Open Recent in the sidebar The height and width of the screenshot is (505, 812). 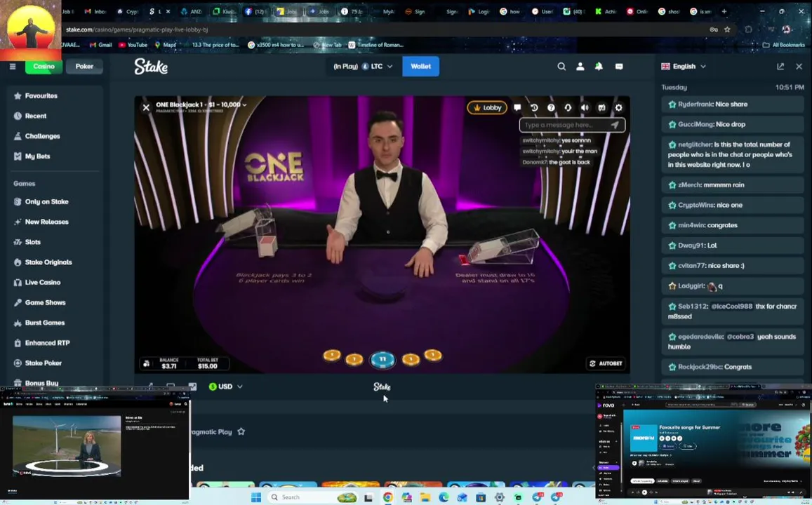[35, 116]
